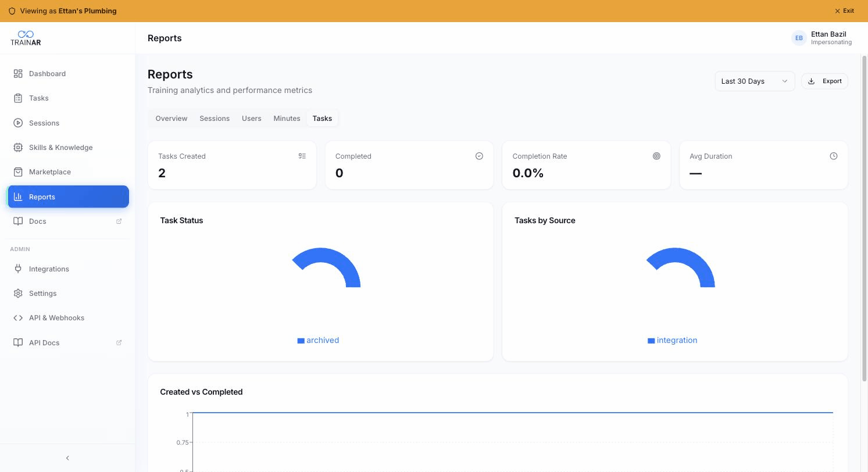Click the external link icon beside API Docs
868x472 pixels.
click(x=119, y=343)
